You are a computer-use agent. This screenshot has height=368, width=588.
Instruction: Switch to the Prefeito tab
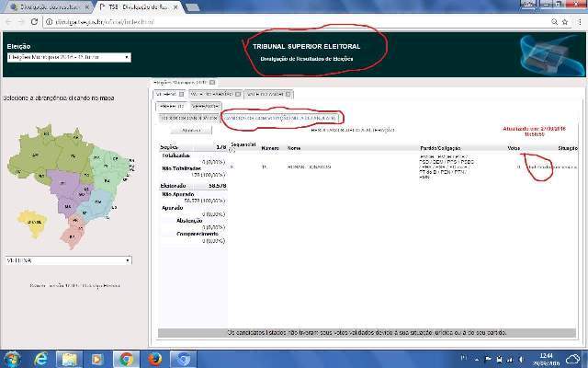tap(172, 107)
